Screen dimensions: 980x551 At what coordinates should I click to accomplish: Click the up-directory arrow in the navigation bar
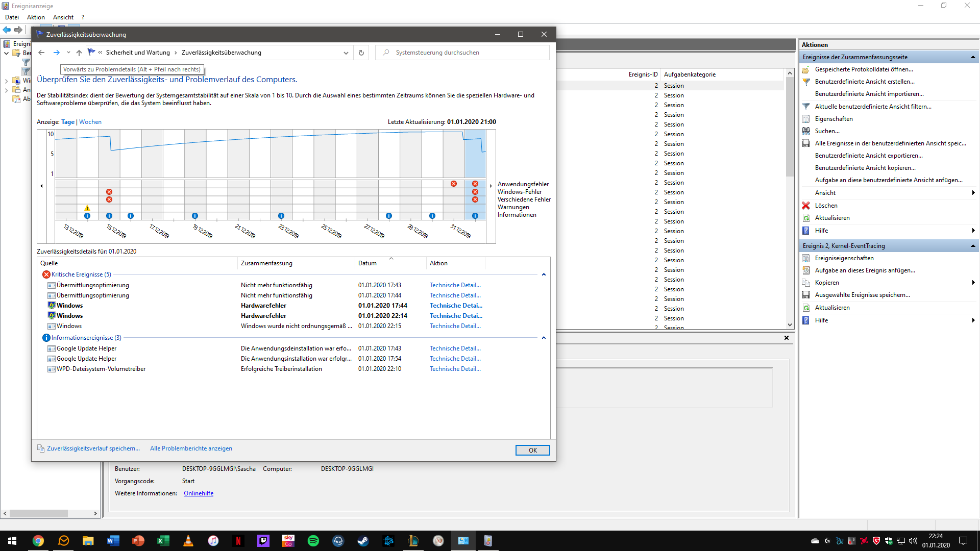click(79, 53)
